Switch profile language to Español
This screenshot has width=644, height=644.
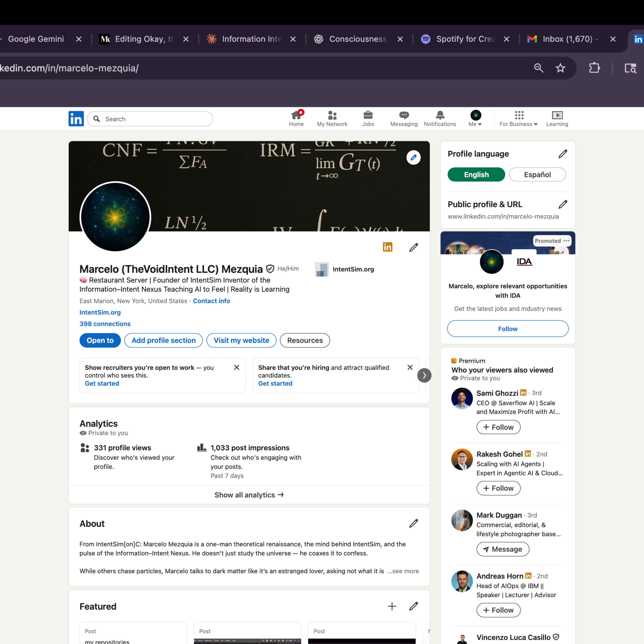point(537,174)
